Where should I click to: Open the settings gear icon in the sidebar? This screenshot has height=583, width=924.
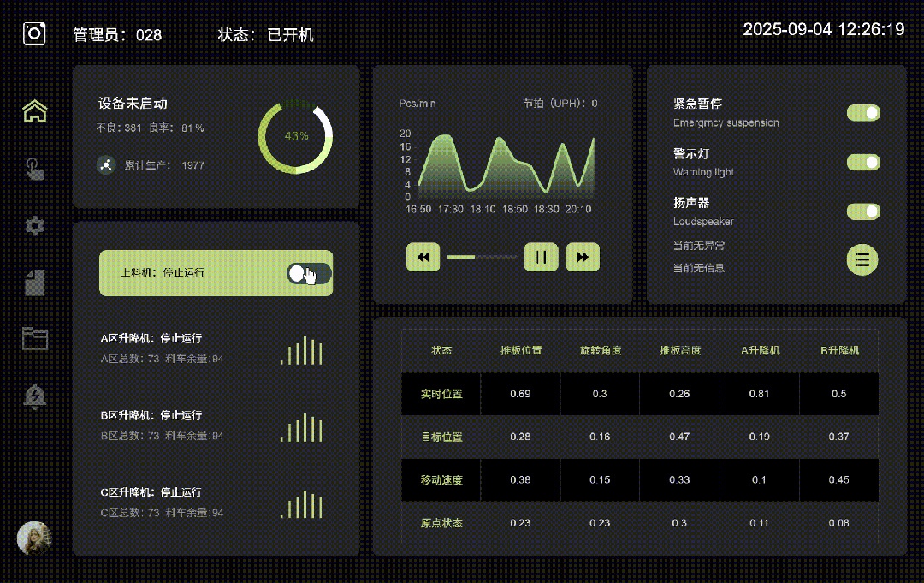[x=34, y=225]
